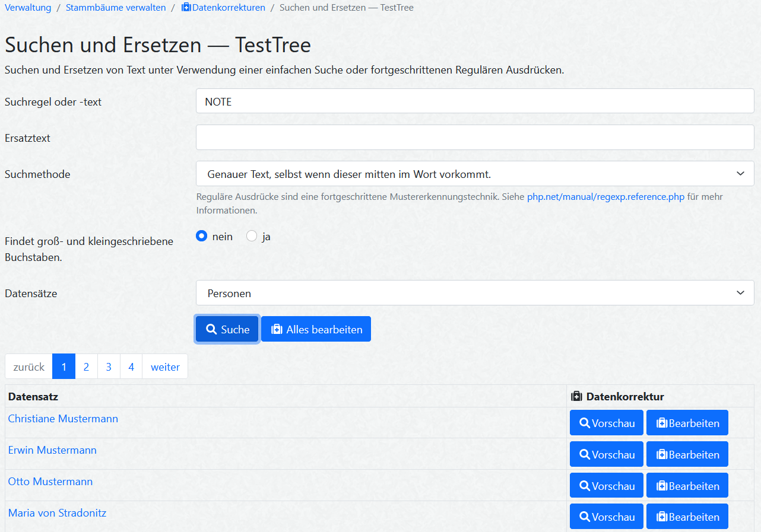Select the 'nein' radio button
The image size is (761, 532).
point(202,237)
